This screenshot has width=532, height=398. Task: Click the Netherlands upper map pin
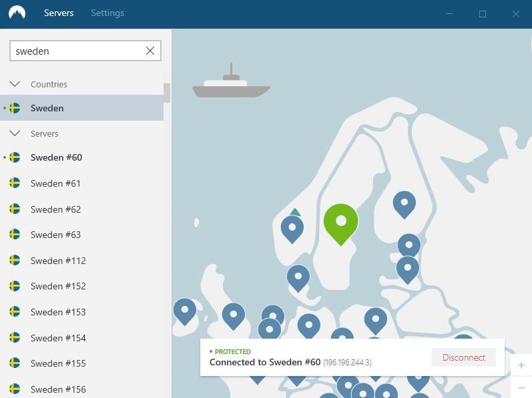(273, 313)
